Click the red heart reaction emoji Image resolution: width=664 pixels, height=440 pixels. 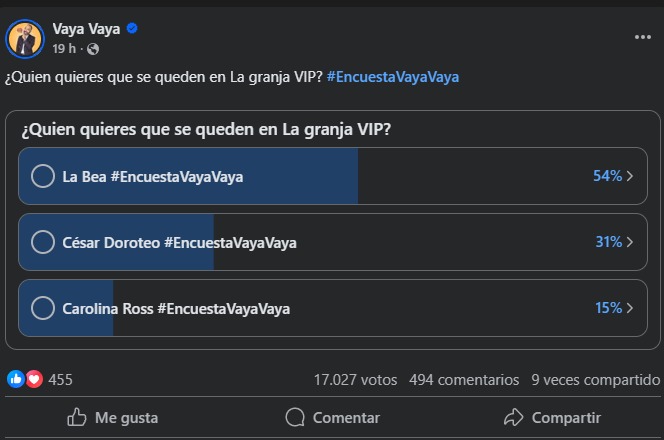pyautogui.click(x=34, y=379)
